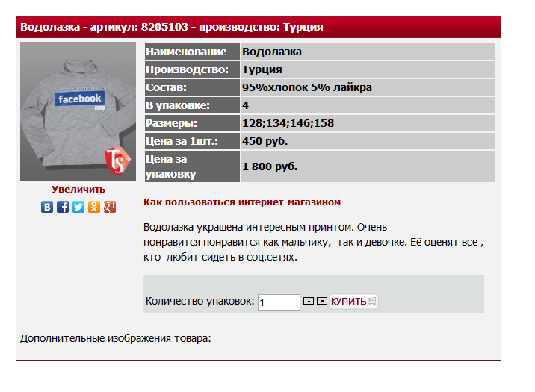Select the Наименование value Водолазка

(272, 52)
